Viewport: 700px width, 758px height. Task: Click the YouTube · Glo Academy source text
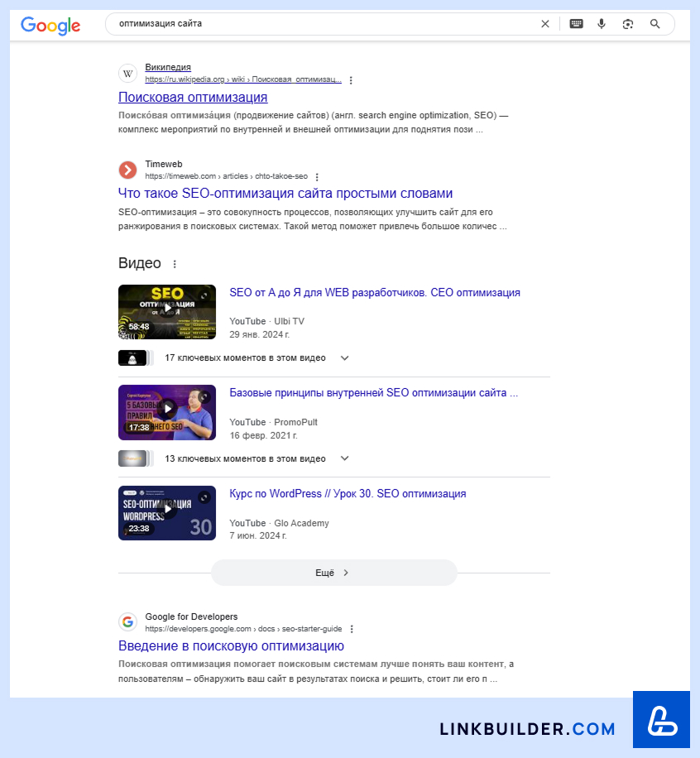(279, 523)
